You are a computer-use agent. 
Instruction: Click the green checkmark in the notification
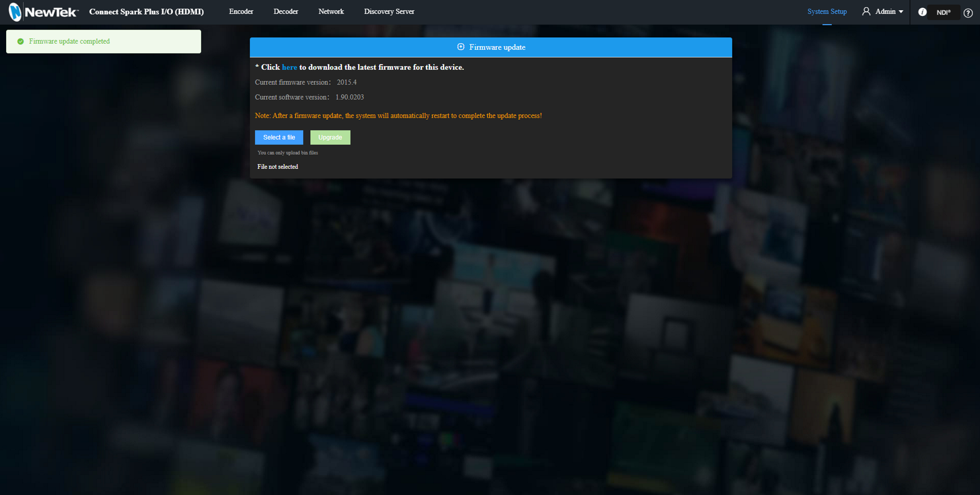20,41
